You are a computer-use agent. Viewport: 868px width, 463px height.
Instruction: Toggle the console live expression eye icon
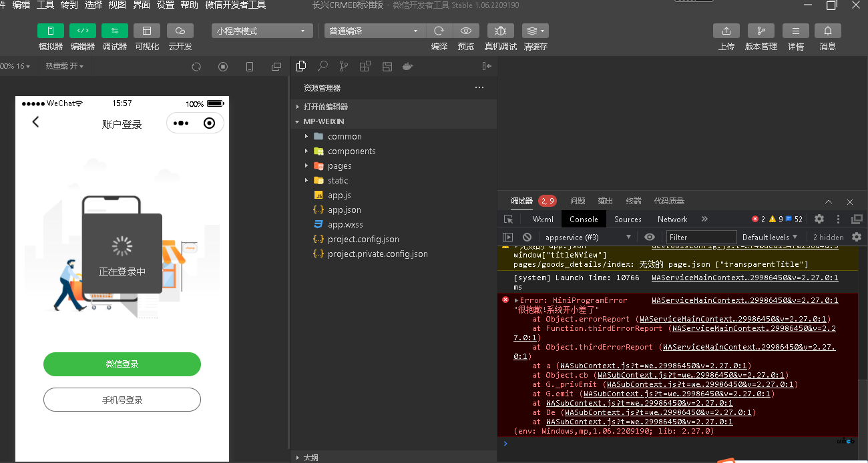650,237
